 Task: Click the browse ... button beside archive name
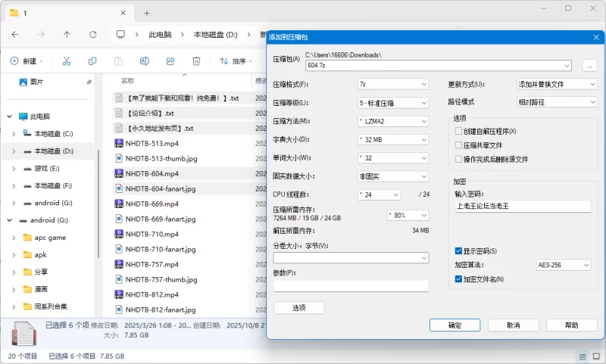(589, 66)
